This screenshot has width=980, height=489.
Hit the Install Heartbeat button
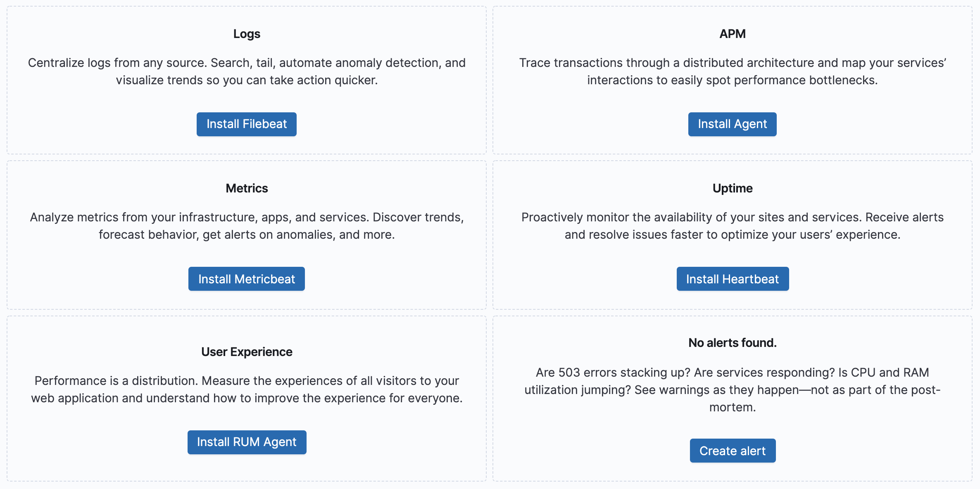tap(732, 279)
